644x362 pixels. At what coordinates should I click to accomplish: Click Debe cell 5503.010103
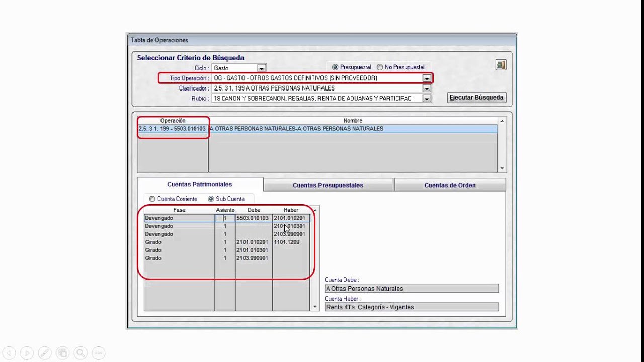254,218
